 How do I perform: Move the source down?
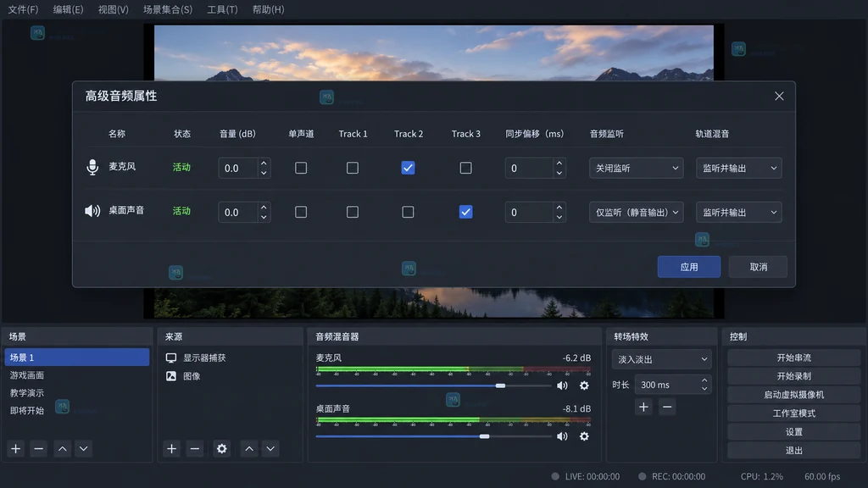point(270,449)
